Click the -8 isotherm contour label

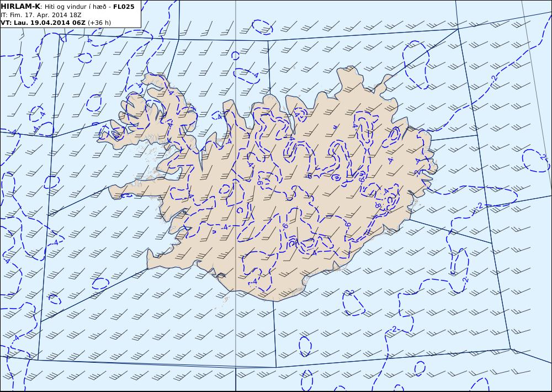coord(378,205)
